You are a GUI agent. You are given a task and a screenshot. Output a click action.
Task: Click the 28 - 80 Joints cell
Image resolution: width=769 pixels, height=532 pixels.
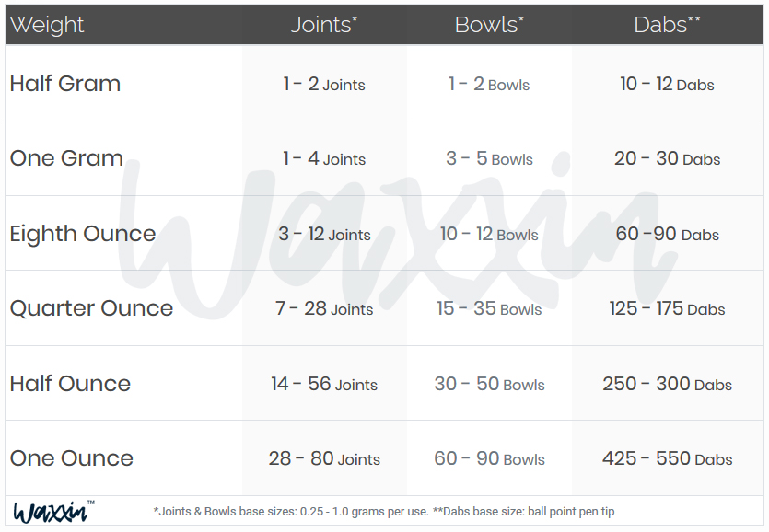324,458
